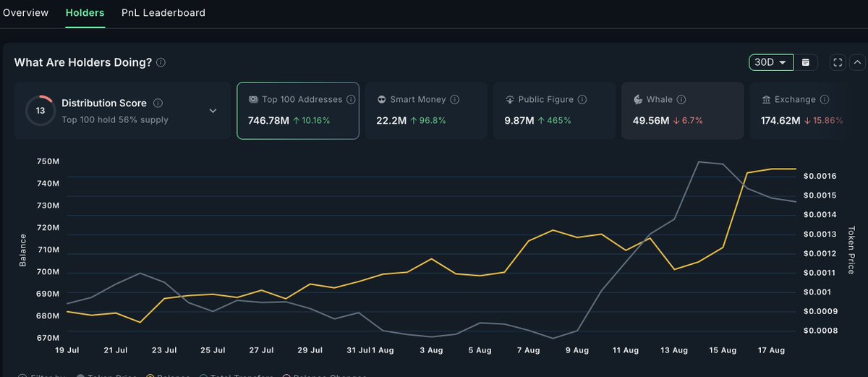
Task: Switch to the Overview tab
Action: [26, 13]
